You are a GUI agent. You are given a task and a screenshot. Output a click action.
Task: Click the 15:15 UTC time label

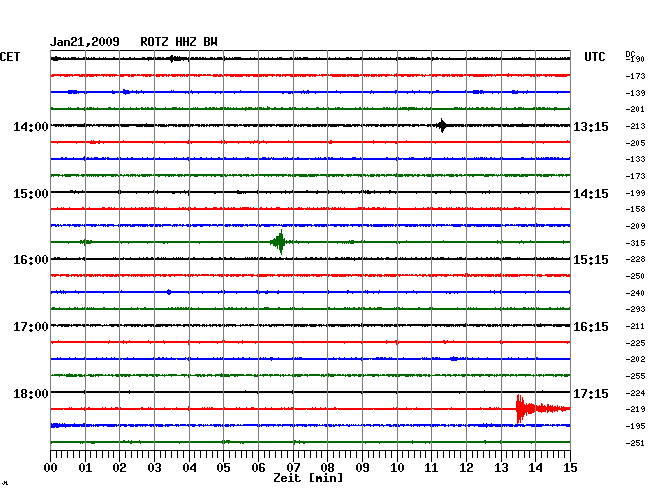coord(591,260)
